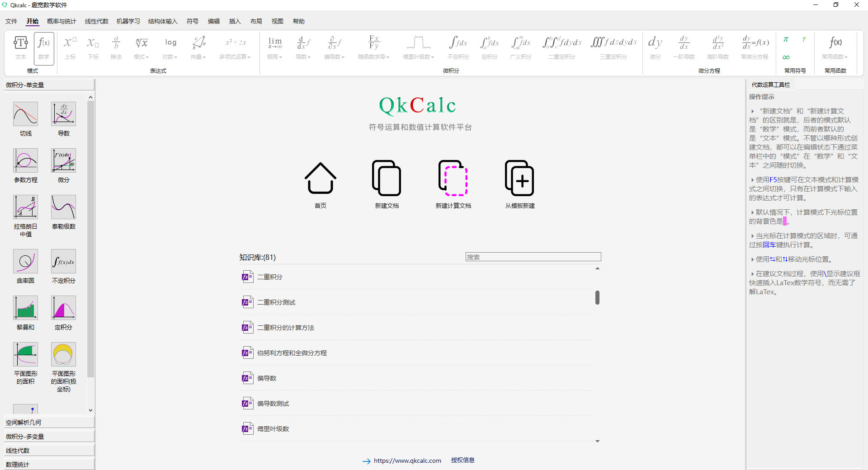Click the 曲率圆 curvature circle icon

click(x=26, y=262)
